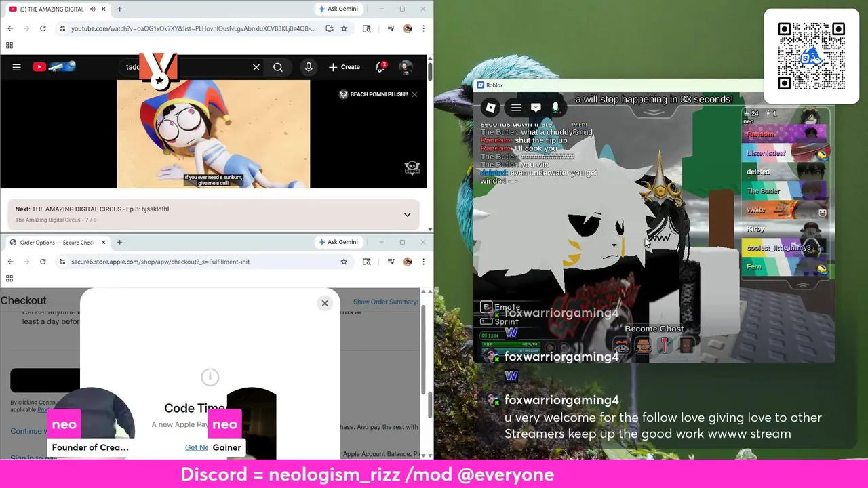
Task: Open new tab in YouTube window
Action: 119,9
